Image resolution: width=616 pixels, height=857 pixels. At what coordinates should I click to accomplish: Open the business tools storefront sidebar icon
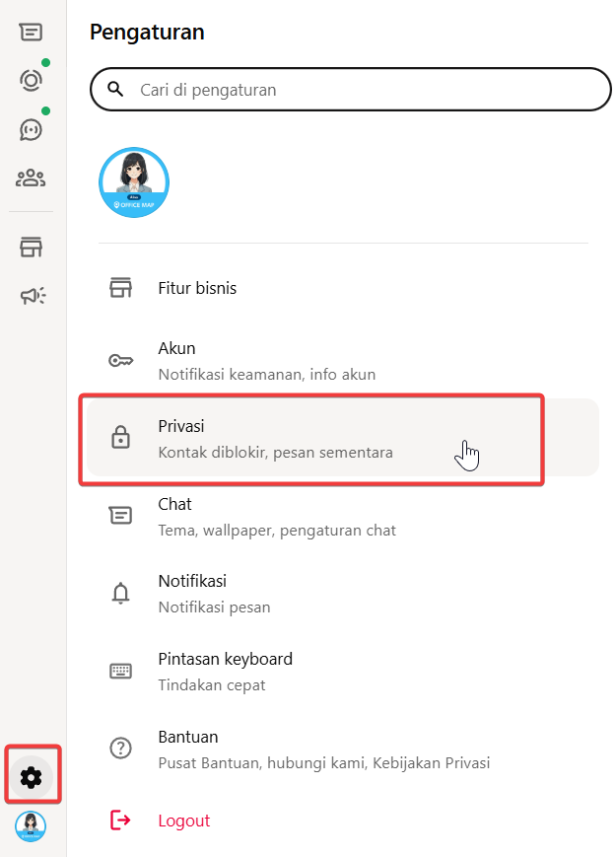31,247
